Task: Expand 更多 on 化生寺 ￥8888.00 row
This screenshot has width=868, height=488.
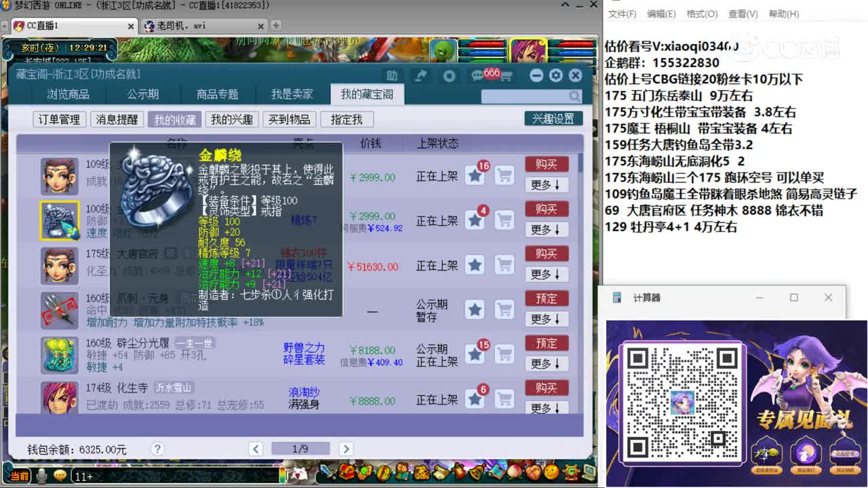Action: [x=546, y=408]
